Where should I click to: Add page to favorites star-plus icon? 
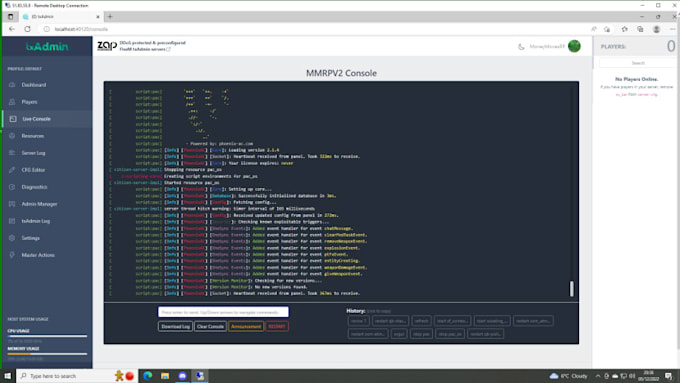[x=607, y=29]
